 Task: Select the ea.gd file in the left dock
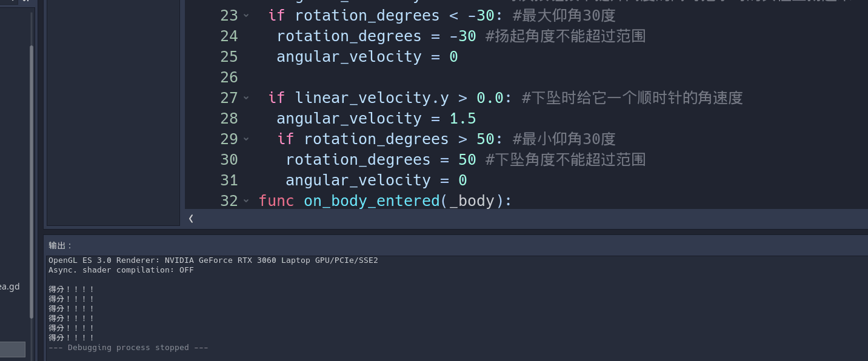(x=10, y=286)
